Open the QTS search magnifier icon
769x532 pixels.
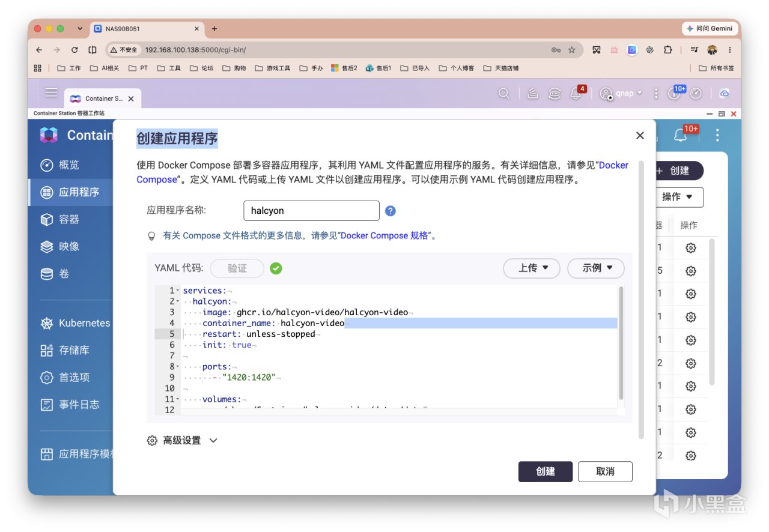(504, 94)
